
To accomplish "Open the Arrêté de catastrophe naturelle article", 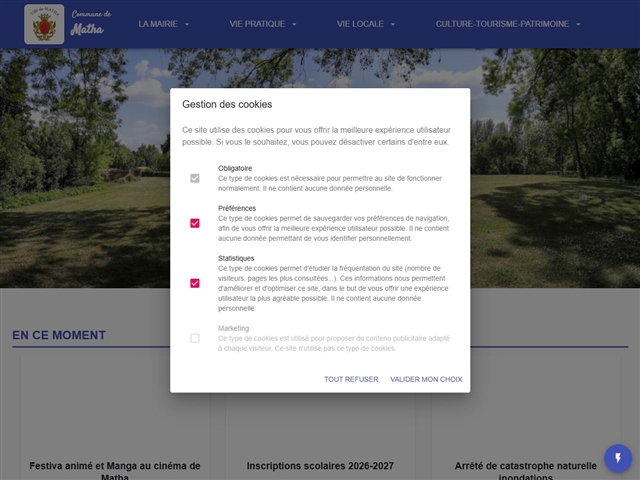I will [524, 466].
